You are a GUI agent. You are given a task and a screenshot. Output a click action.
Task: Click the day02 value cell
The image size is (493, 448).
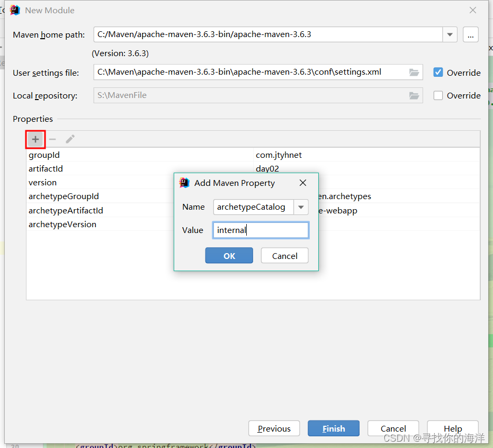[366, 168]
